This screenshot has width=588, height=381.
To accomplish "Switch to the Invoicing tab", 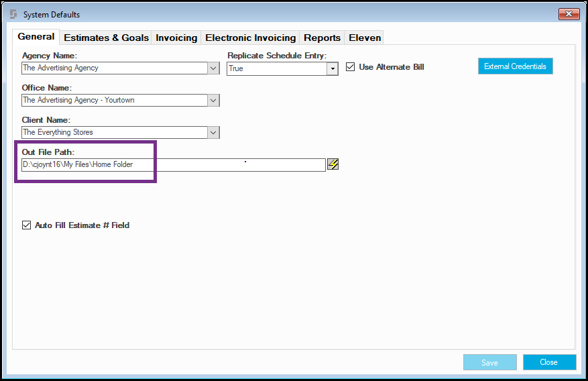I will [176, 38].
